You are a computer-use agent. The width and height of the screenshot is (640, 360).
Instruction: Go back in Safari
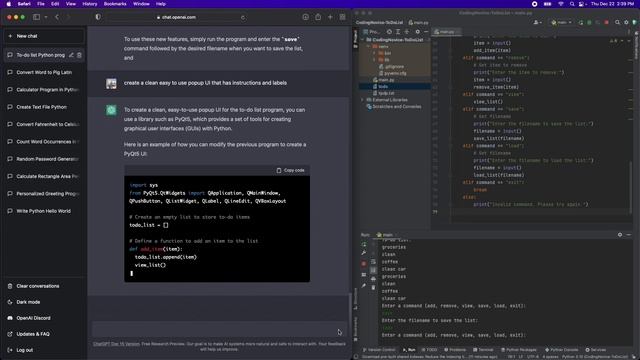(57, 17)
